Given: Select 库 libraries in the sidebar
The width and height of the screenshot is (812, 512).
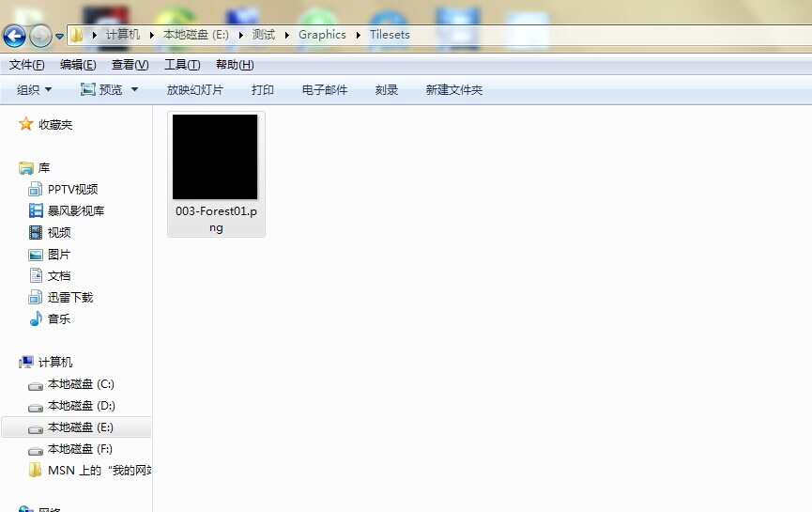Looking at the screenshot, I should click(44, 168).
